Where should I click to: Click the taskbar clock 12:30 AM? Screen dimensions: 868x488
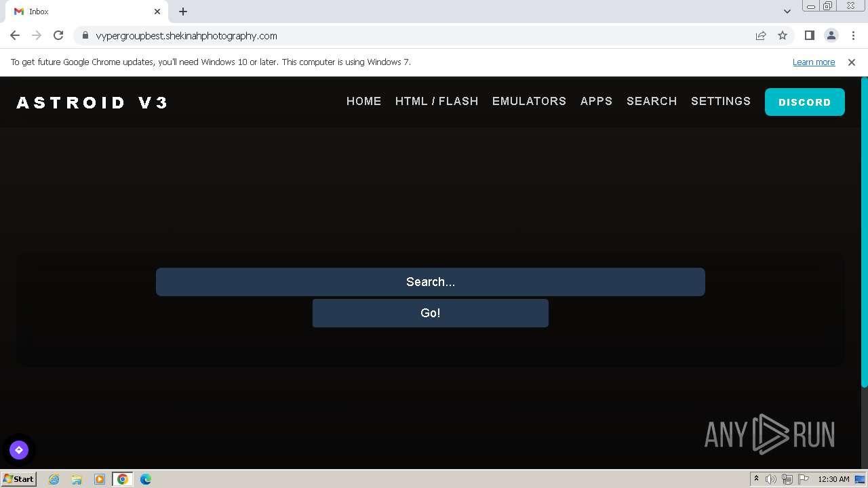833,479
